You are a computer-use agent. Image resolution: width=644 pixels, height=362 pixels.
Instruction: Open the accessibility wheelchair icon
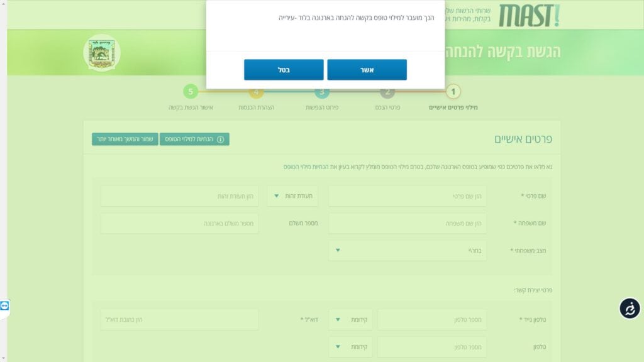[630, 308]
